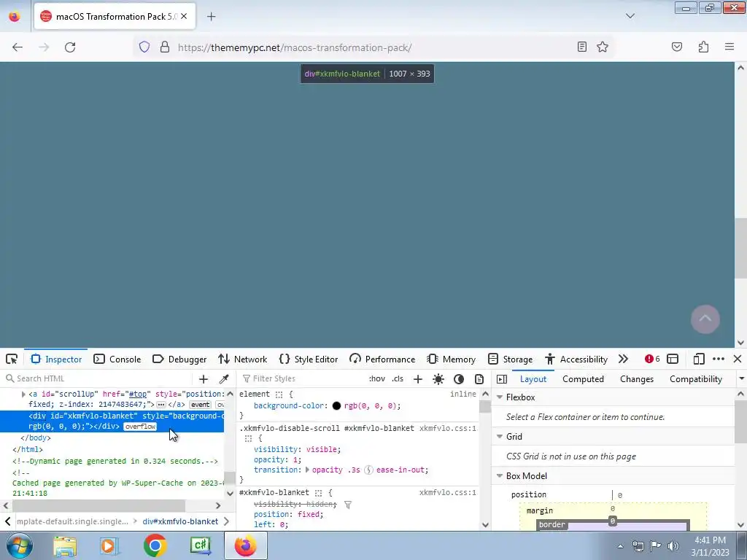Click the event badge on scrollUp anchor
Screen dimensions: 747x560
[200, 405]
